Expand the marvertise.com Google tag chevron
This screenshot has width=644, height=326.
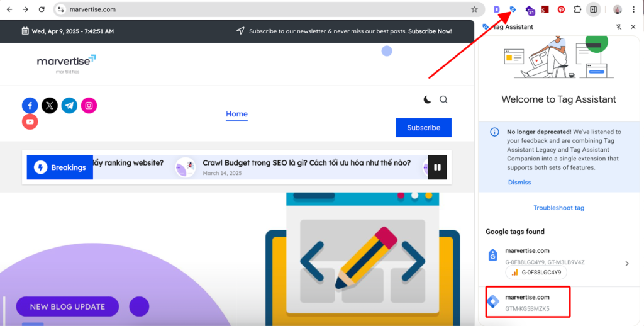[x=627, y=264]
